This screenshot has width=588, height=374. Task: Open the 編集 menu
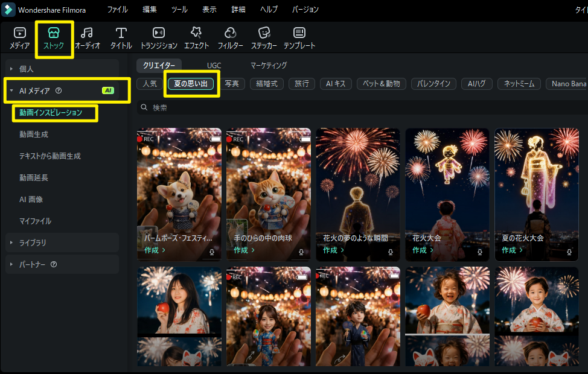coord(150,10)
